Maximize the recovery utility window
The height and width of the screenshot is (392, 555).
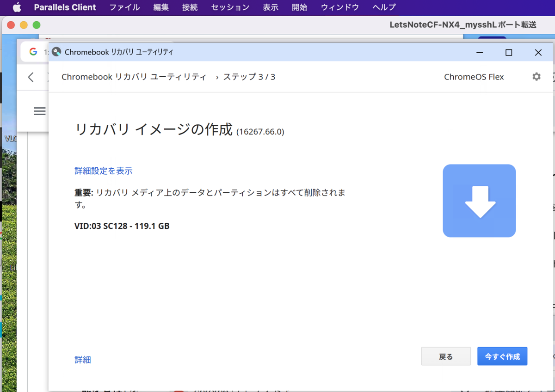click(x=509, y=53)
